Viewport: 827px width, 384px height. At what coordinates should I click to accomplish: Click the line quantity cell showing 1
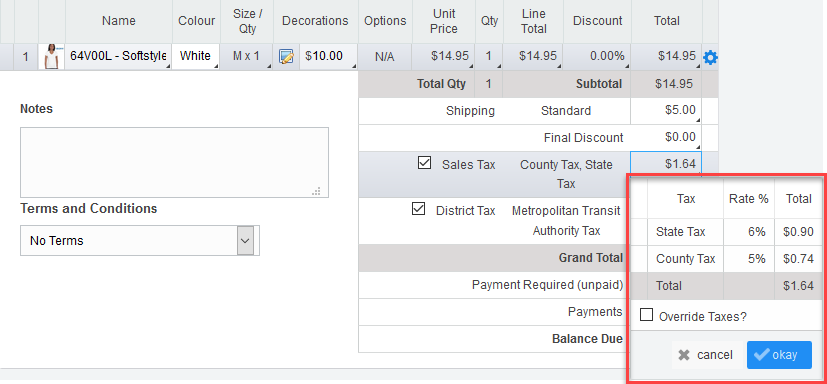coord(489,56)
